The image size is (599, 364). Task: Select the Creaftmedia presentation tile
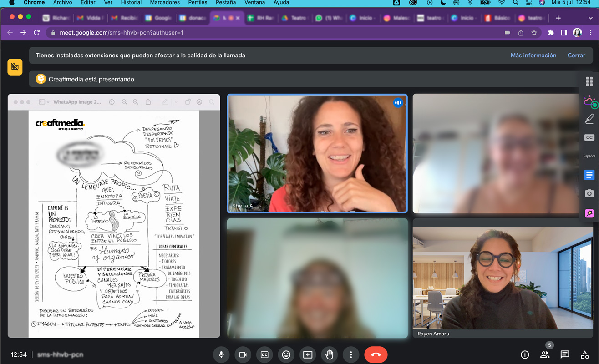[114, 216]
